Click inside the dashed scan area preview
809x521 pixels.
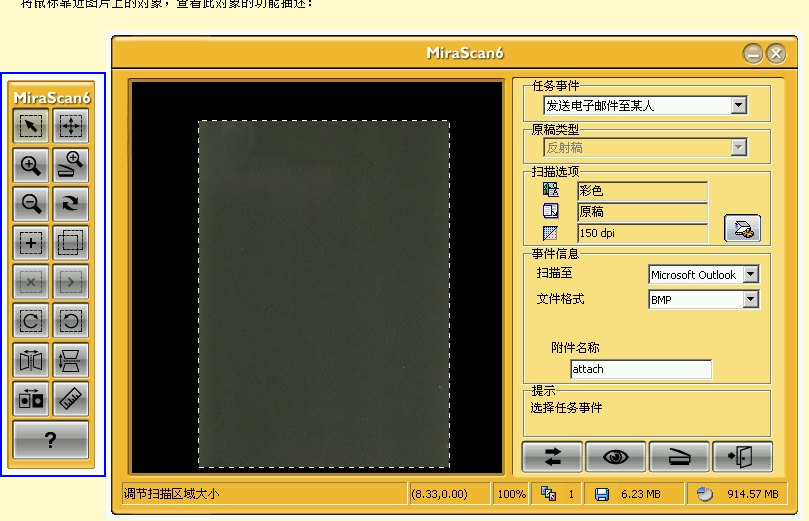[x=324, y=294]
